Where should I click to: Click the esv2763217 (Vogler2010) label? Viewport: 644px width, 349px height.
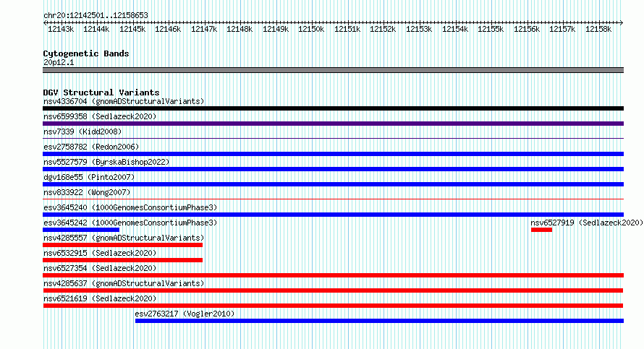(x=185, y=314)
